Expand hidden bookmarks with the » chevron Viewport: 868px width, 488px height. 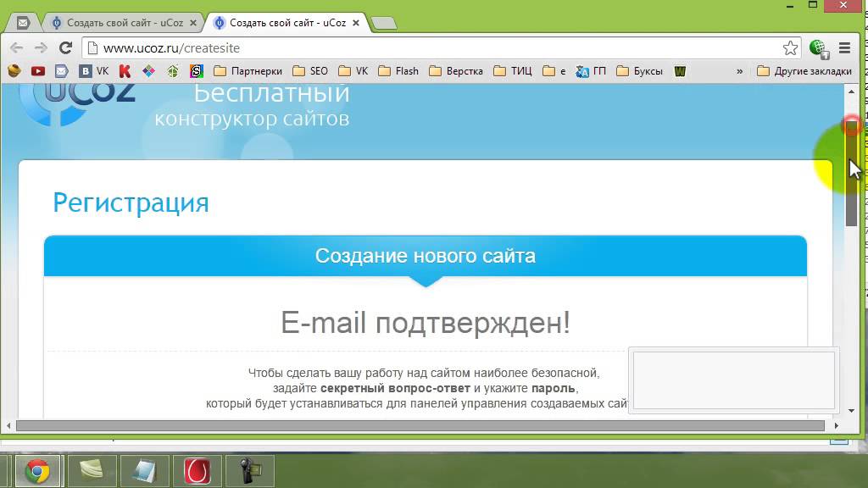pos(739,71)
